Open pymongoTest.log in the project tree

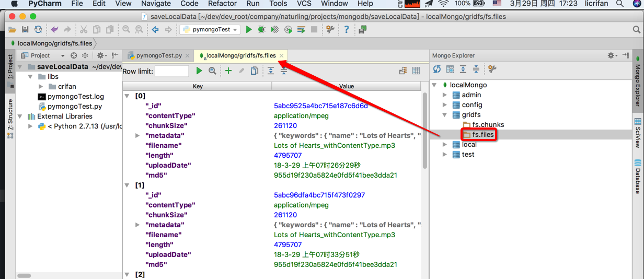[75, 97]
